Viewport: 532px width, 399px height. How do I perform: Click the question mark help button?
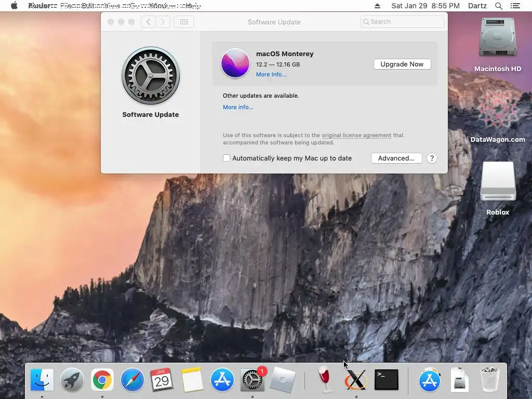432,158
